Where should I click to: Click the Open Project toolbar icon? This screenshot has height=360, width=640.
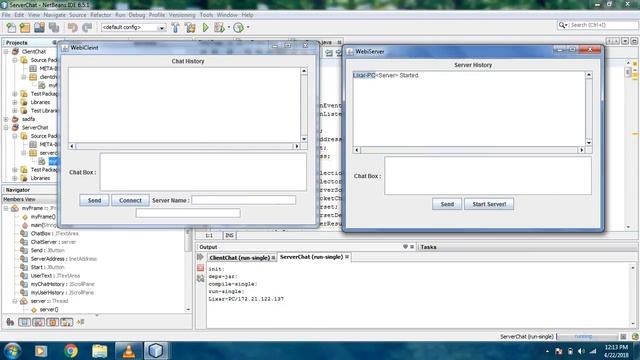(x=39, y=27)
